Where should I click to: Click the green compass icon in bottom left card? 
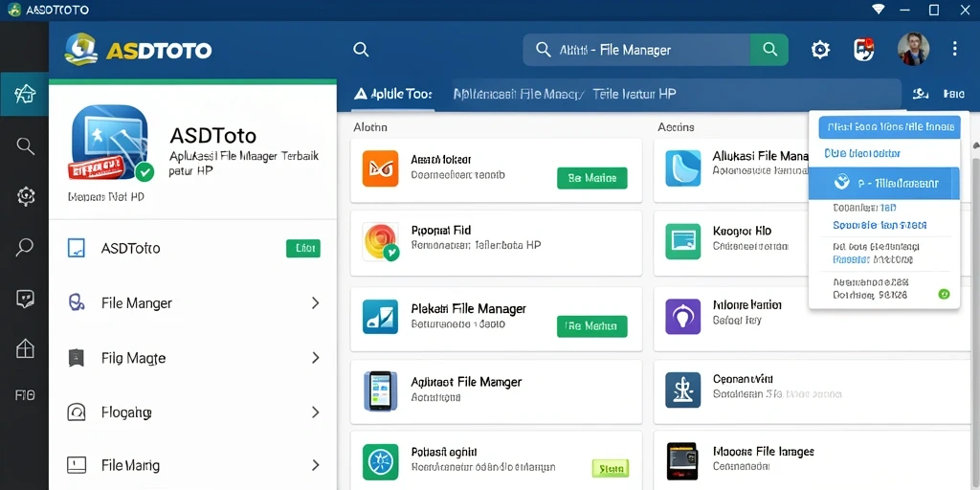pyautogui.click(x=380, y=462)
